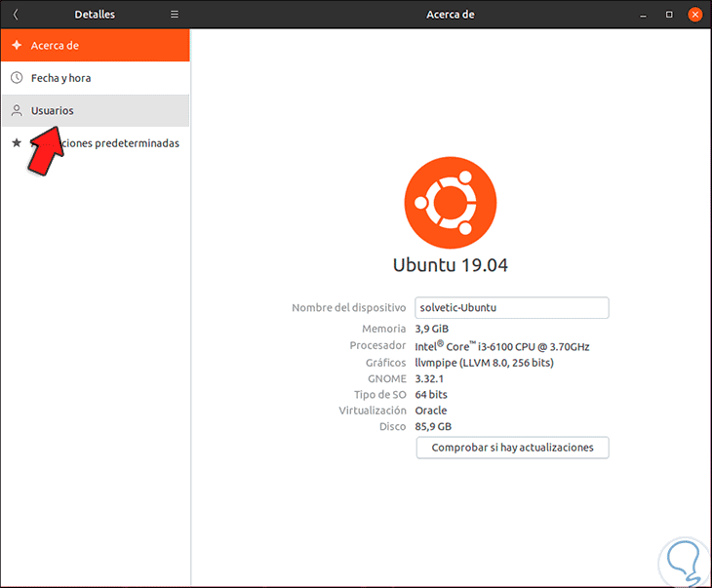Click the Virtualización label
Screen dimensions: 712x588
click(x=373, y=411)
